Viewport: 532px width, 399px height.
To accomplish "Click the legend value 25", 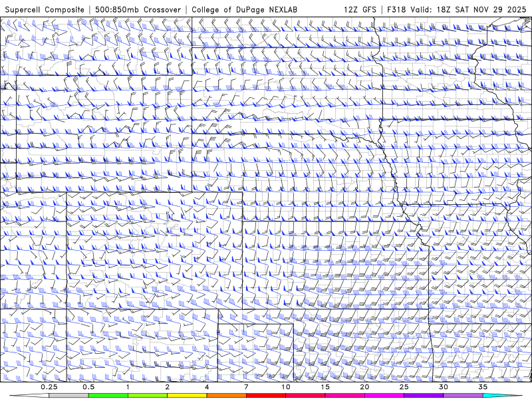I will [404, 387].
